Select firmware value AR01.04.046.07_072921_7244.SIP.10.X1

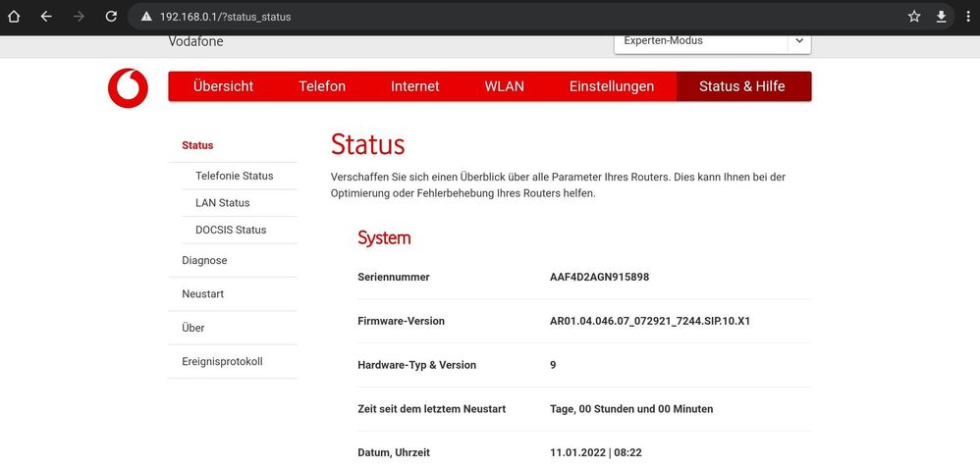[x=650, y=321]
